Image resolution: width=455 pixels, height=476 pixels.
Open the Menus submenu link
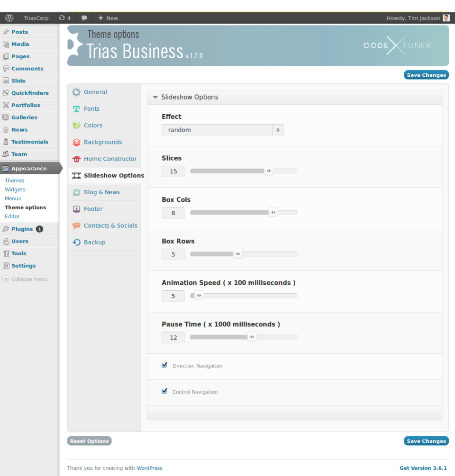click(13, 198)
